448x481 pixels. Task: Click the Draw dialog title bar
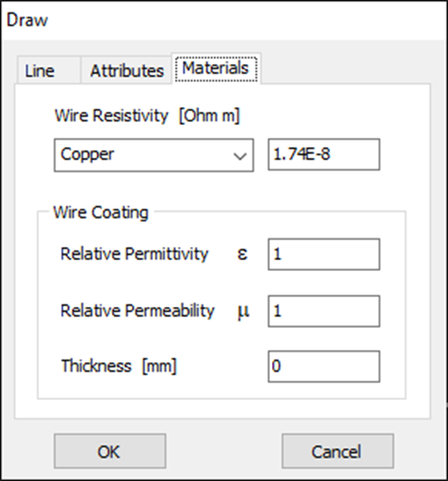click(224, 20)
